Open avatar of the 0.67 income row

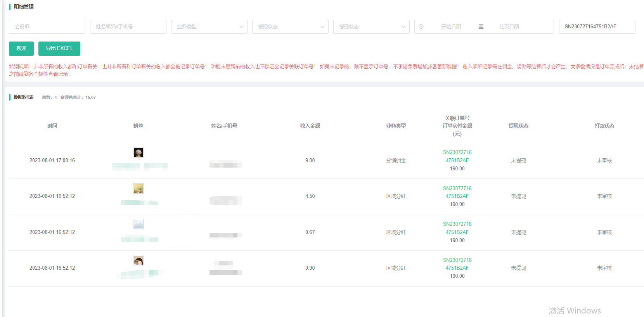[x=138, y=224]
